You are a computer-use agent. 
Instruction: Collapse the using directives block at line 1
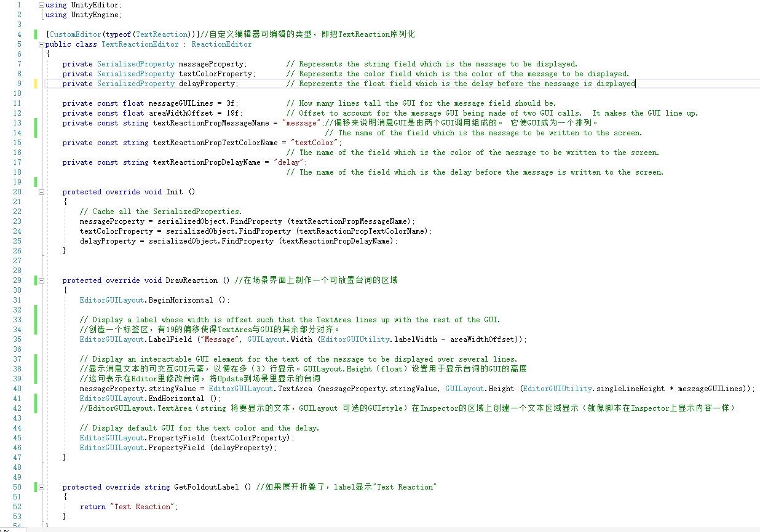click(41, 5)
